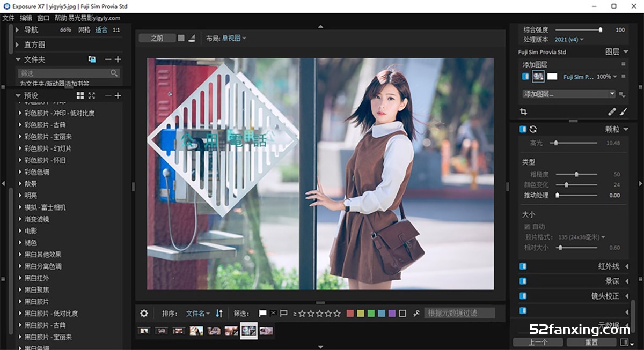Image resolution: width=644 pixels, height=350 pixels.
Task: Click the search magnifier in folder filter
Action: (x=114, y=73)
